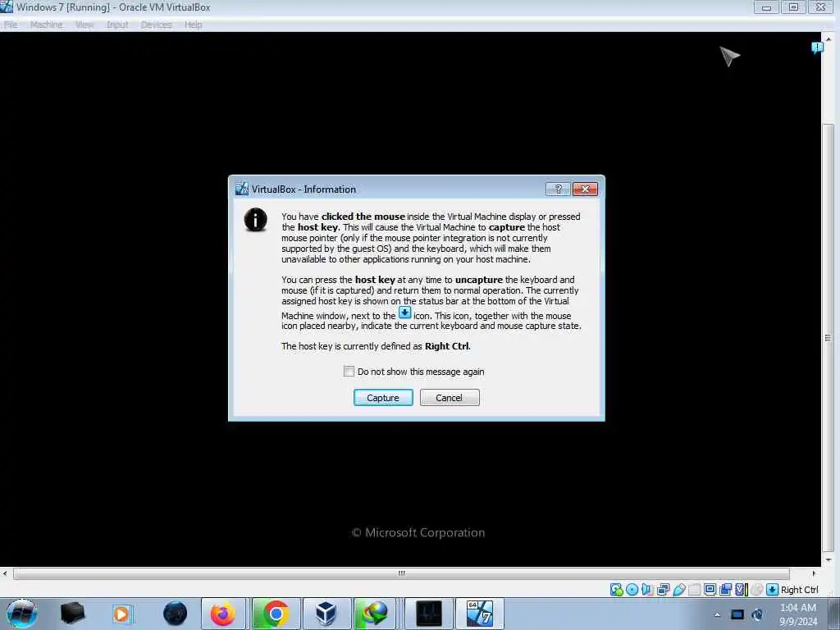Click the display settings status icon

710,590
